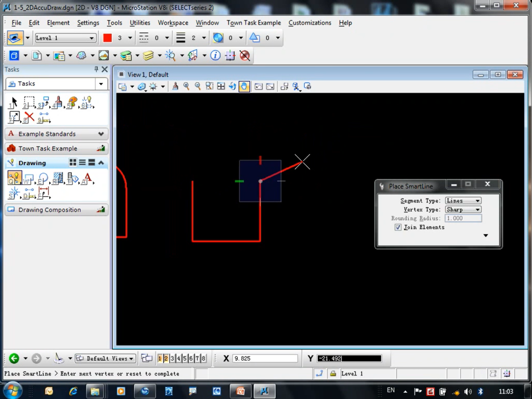Image resolution: width=532 pixels, height=399 pixels.
Task: Open the line weight 2 dropdown arrow
Action: 204,38
